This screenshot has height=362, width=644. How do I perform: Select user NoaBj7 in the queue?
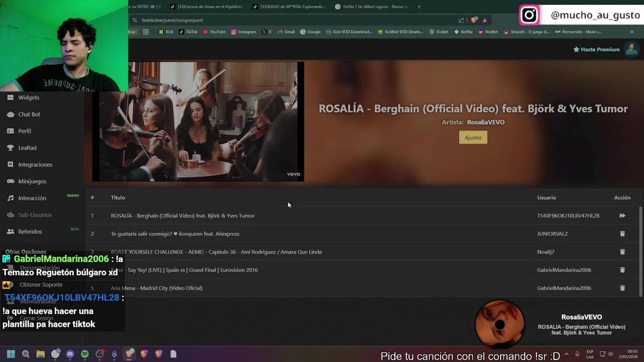click(x=545, y=252)
